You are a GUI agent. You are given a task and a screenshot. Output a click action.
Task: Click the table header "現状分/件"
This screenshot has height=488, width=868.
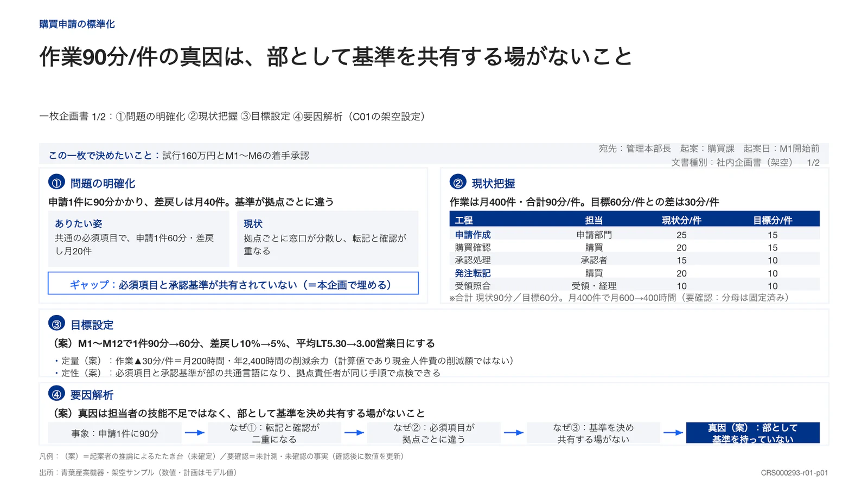pos(681,220)
